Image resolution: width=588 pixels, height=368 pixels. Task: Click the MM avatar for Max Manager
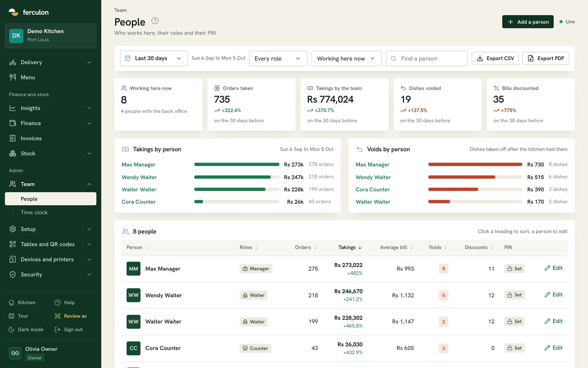[133, 268]
